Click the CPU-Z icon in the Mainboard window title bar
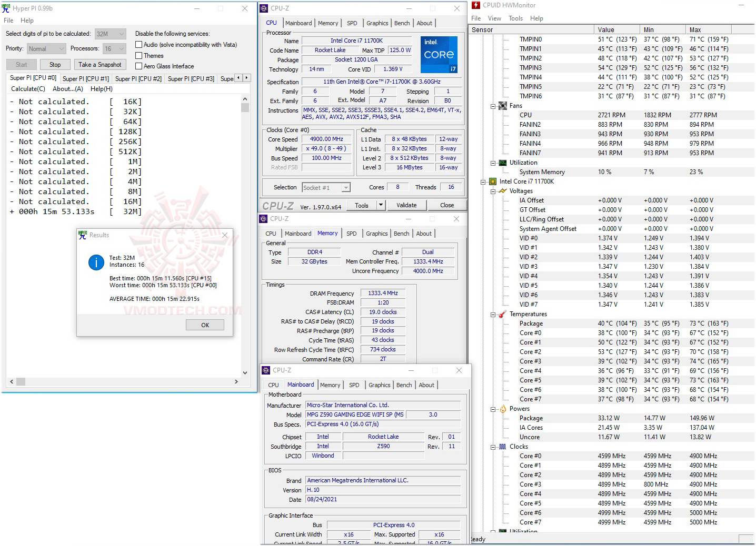This screenshot has height=546, width=756. click(266, 370)
